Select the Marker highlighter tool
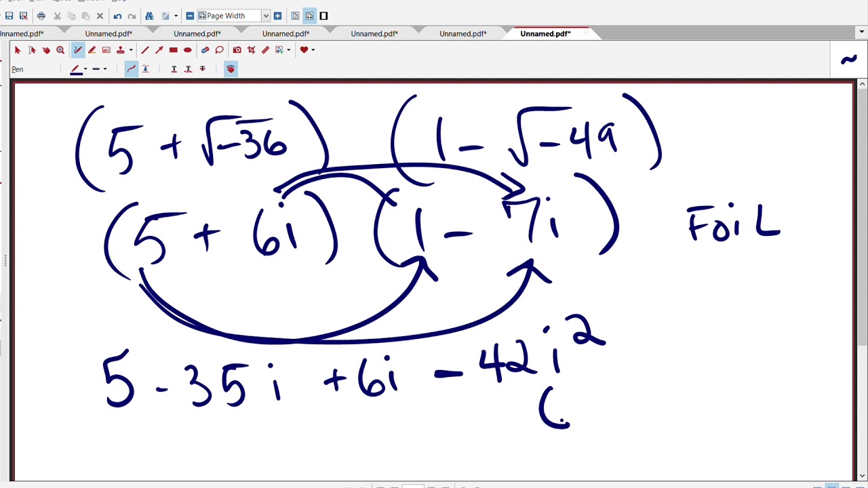Image resolution: width=868 pixels, height=488 pixels. tap(92, 50)
